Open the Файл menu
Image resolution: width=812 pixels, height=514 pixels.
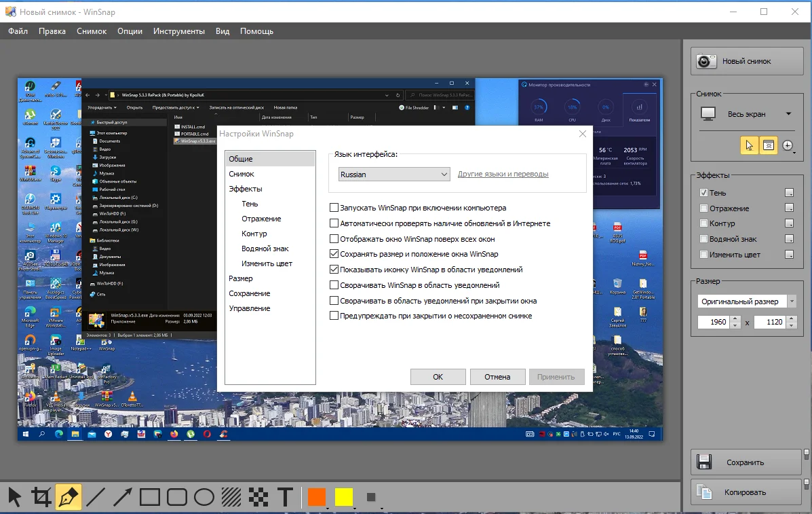pyautogui.click(x=18, y=31)
